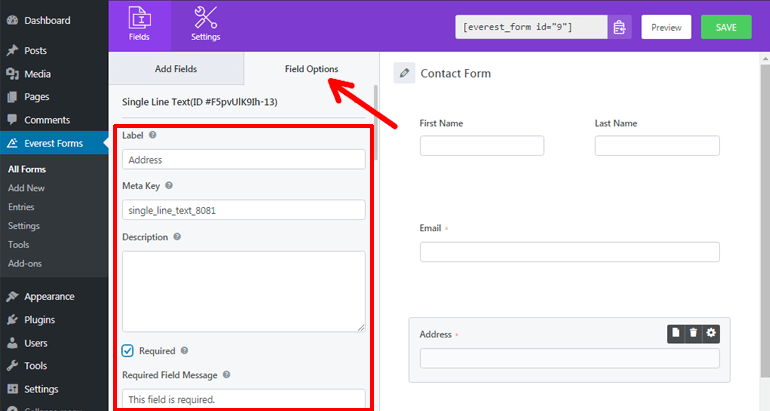This screenshot has width=770, height=411.
Task: Click the Preview button
Action: pos(666,27)
